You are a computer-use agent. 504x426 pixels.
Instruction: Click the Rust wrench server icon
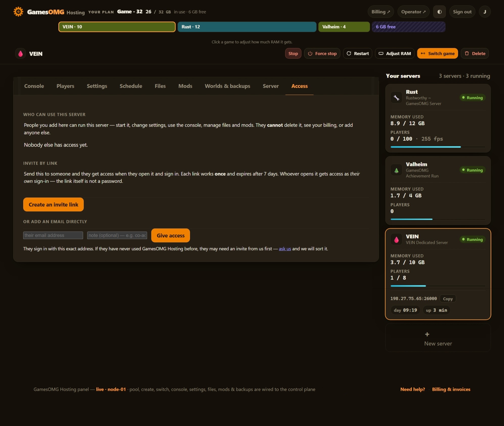coord(396,98)
